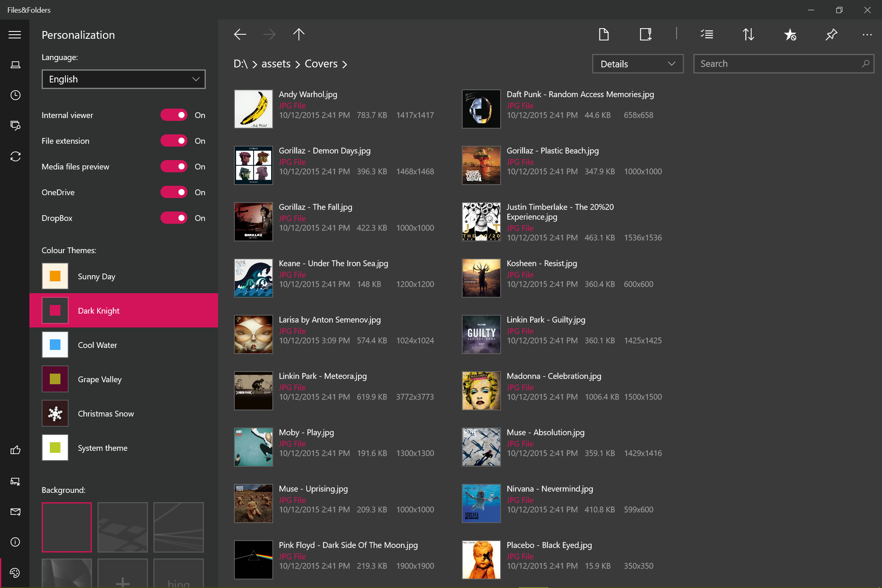Open the Details view dropdown
The image size is (882, 588).
[638, 64]
